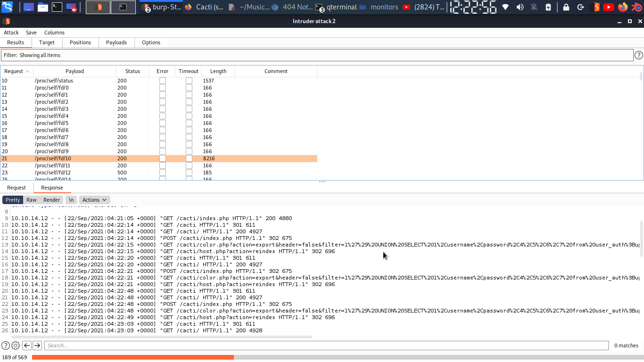Screen dimensions: 644x362
Task: Sort by the Status column header
Action: pos(132,71)
